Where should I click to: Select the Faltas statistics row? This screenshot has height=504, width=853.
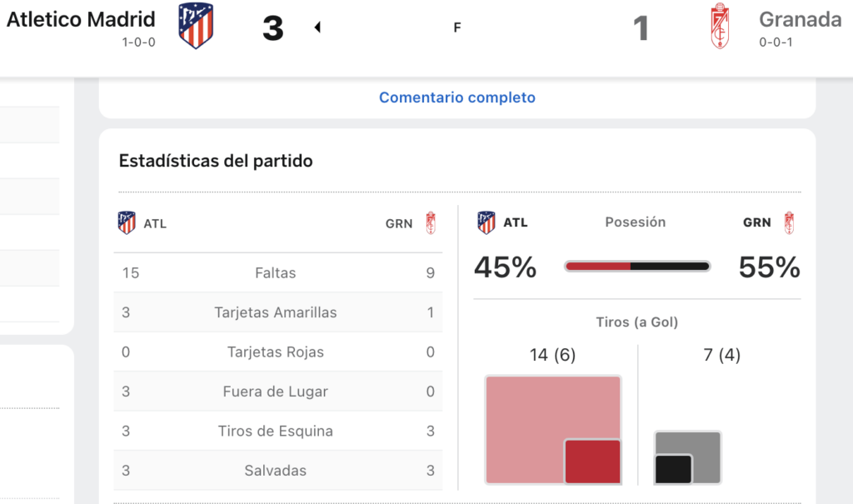pyautogui.click(x=278, y=272)
